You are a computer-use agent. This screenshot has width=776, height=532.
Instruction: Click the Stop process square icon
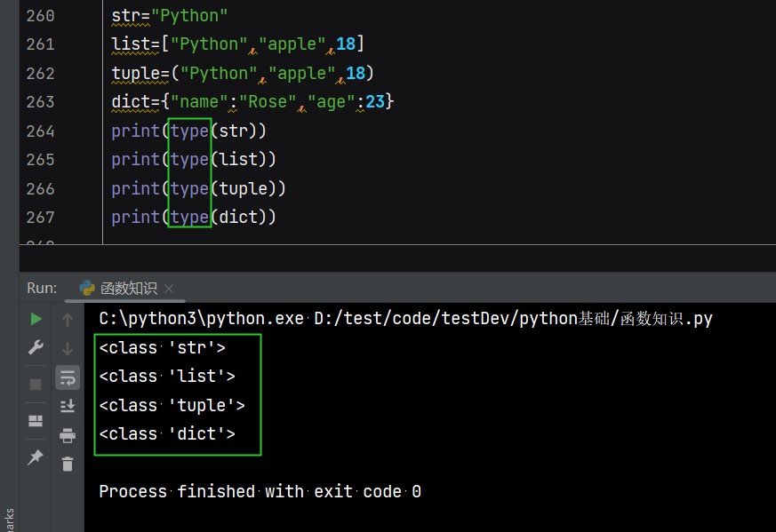36,384
